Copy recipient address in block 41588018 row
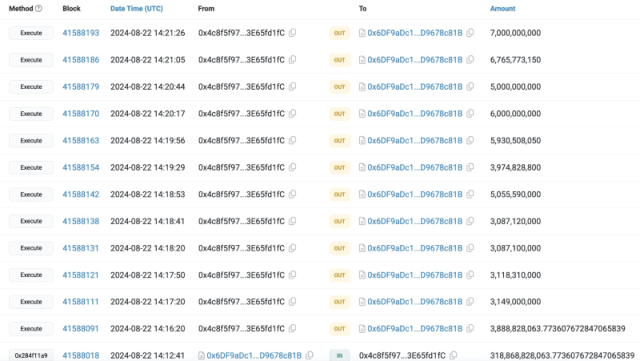The image size is (640, 361). pos(453,356)
